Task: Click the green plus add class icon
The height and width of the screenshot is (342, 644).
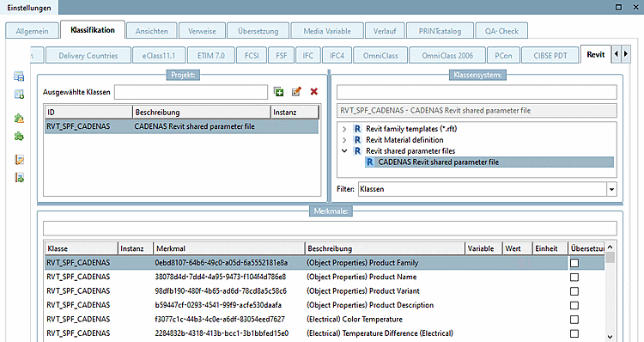Action: point(278,92)
